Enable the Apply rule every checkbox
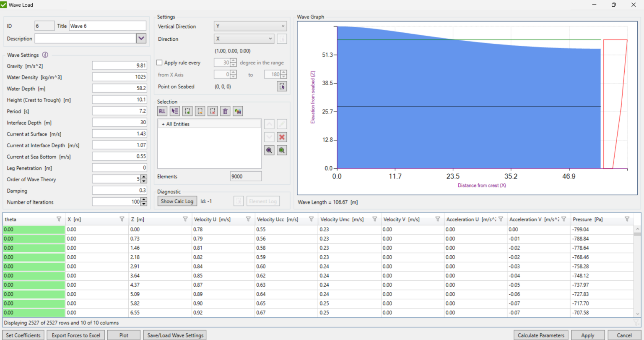Image resolution: width=644 pixels, height=340 pixels. pos(159,62)
